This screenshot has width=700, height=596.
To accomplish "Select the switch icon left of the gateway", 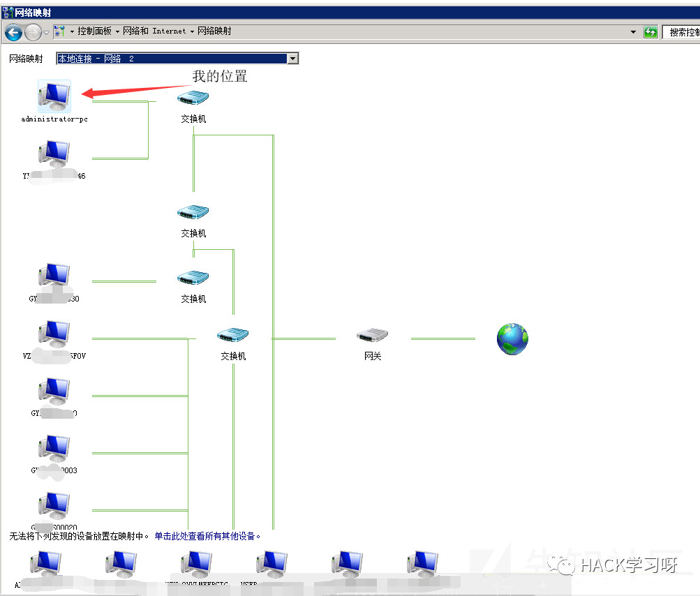I will (232, 335).
